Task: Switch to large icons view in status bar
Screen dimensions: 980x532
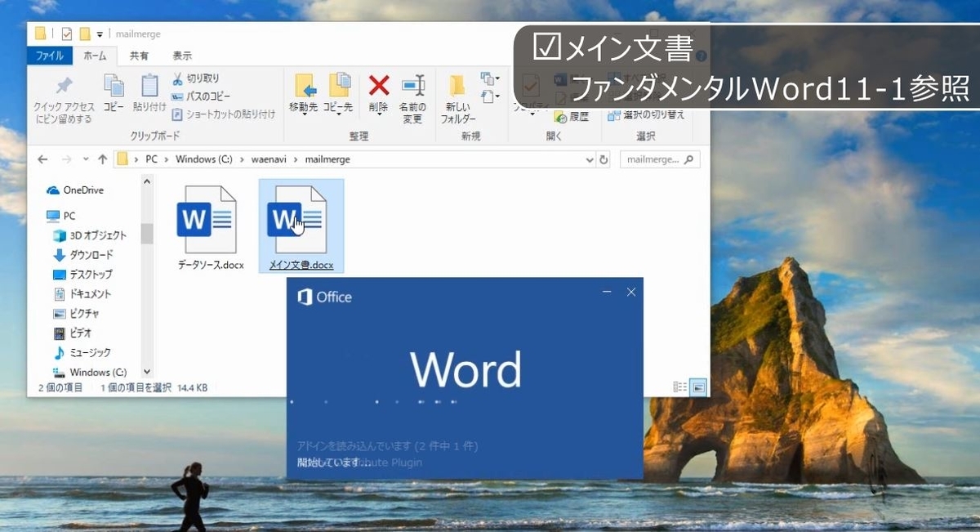Action: click(697, 387)
